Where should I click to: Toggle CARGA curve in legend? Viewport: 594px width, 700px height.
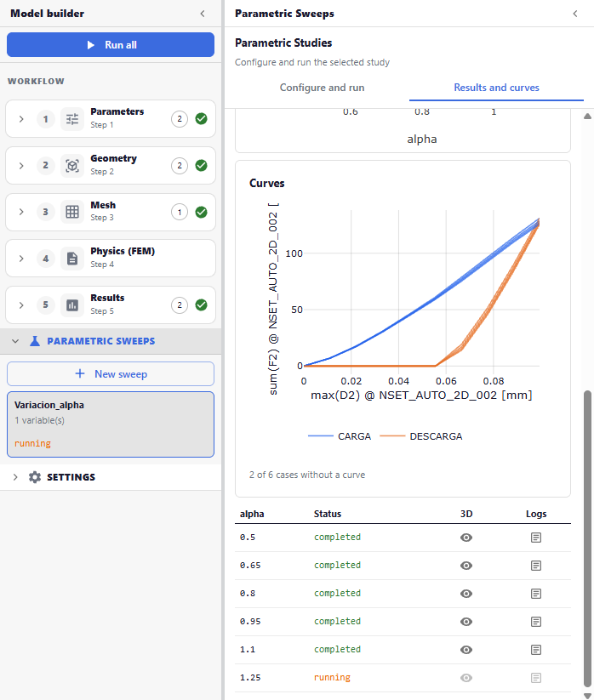pyautogui.click(x=340, y=436)
